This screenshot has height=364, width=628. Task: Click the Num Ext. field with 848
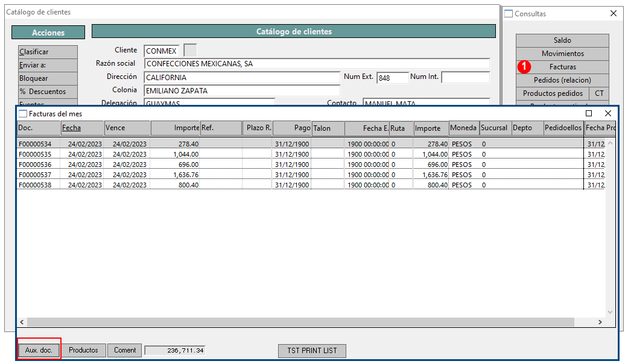point(393,78)
